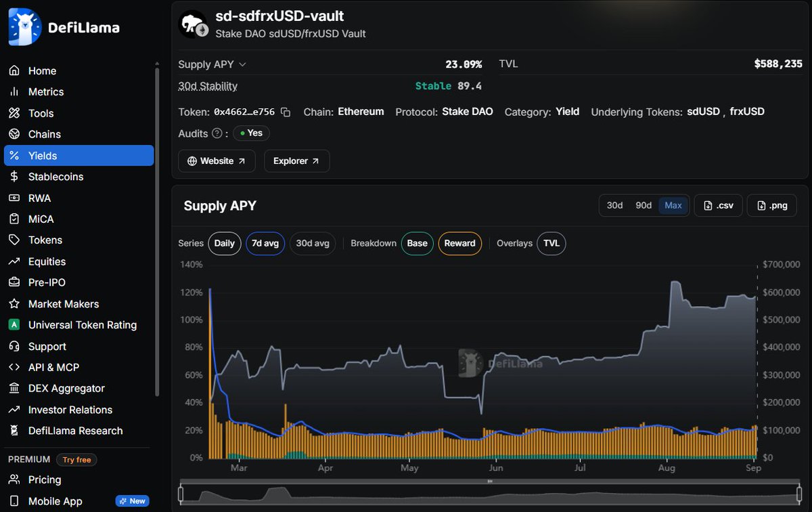Viewport: 812px width, 512px height.
Task: Click the Ethereum chain value
Action: pos(361,112)
